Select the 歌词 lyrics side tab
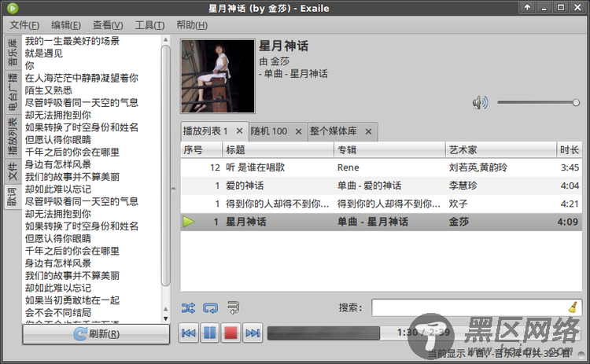This screenshot has width=590, height=364. coord(13,197)
